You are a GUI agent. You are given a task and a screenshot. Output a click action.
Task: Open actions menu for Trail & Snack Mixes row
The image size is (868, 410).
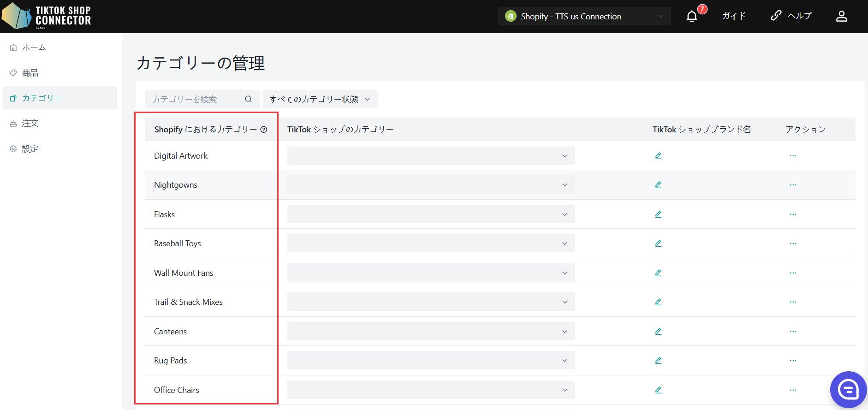coord(793,302)
